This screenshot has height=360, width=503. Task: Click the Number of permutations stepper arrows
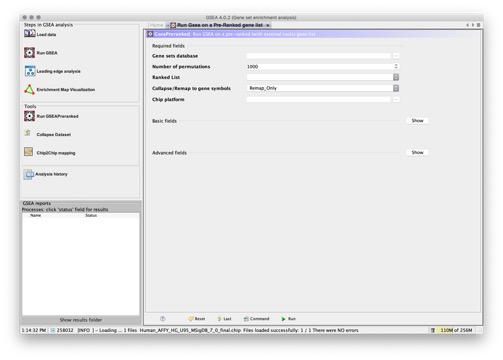396,66
